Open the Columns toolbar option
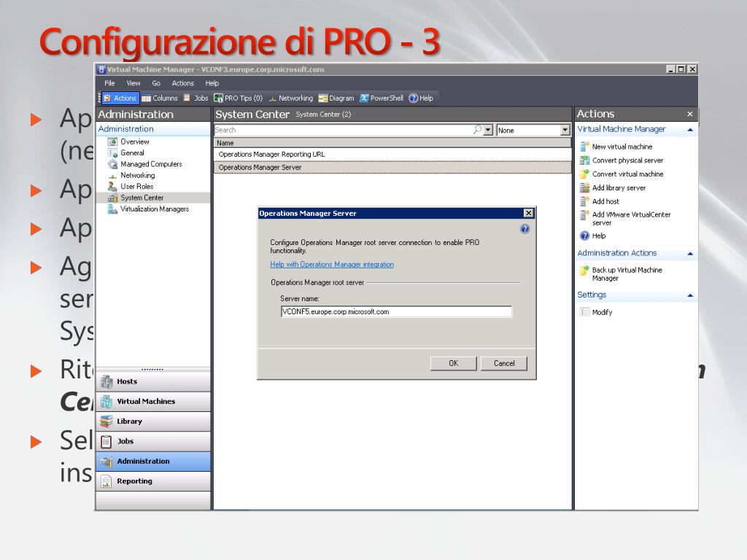The image size is (747, 560). [160, 98]
